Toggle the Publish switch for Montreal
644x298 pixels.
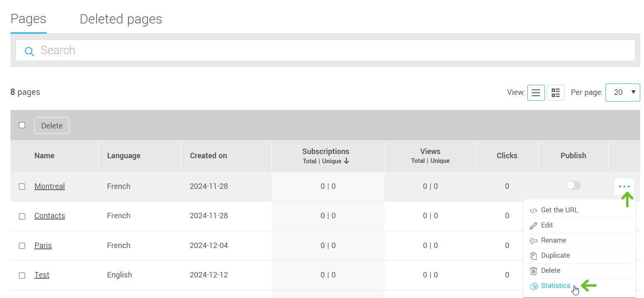[x=573, y=185]
